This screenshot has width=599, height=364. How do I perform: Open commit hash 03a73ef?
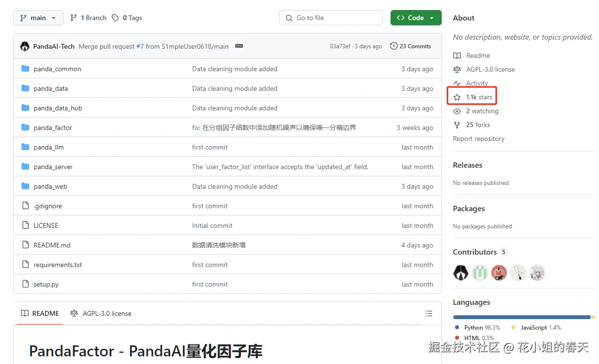(340, 46)
